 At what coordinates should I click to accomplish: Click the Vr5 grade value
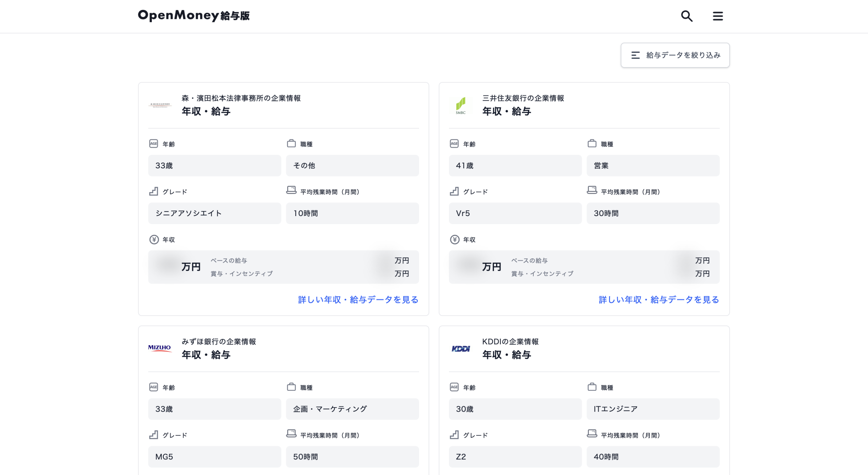click(515, 213)
